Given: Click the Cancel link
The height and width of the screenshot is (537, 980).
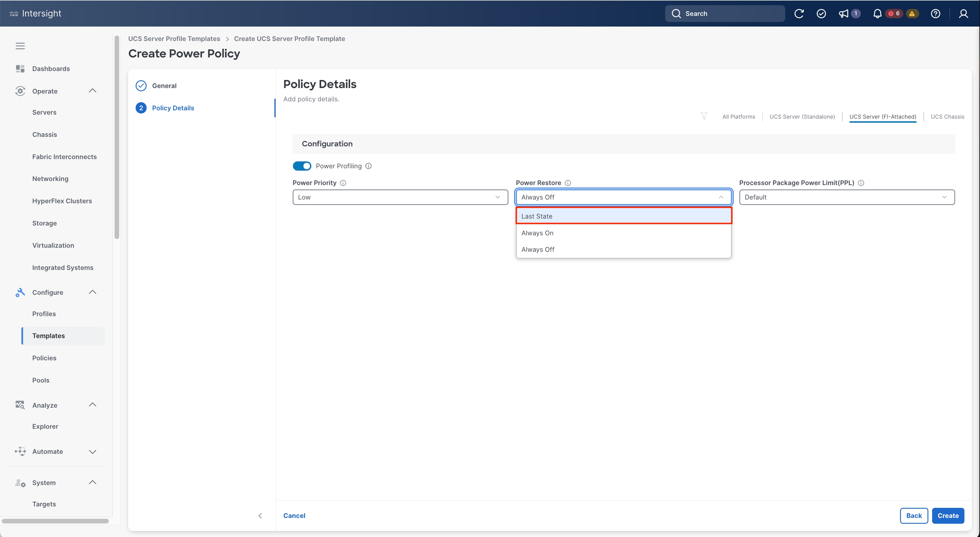Looking at the screenshot, I should click(294, 516).
